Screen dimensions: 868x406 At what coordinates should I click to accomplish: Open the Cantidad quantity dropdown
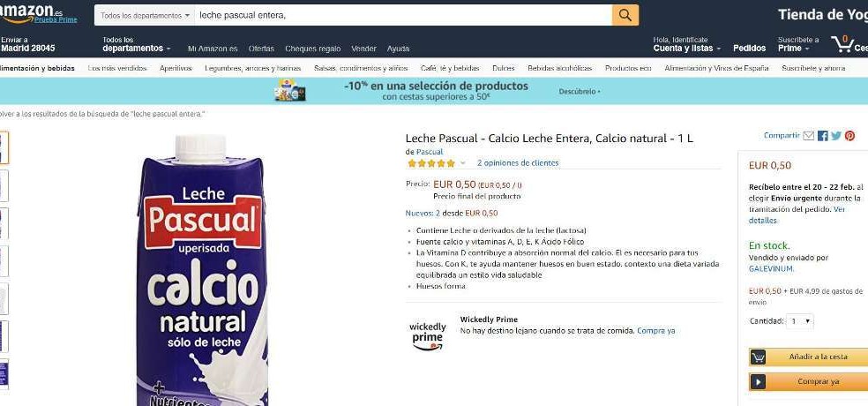[x=800, y=321]
